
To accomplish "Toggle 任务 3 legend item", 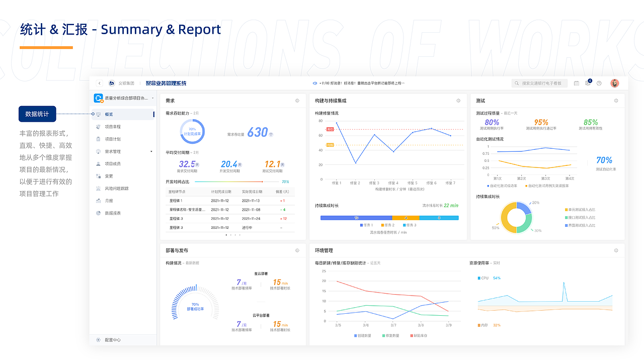I will tap(410, 225).
